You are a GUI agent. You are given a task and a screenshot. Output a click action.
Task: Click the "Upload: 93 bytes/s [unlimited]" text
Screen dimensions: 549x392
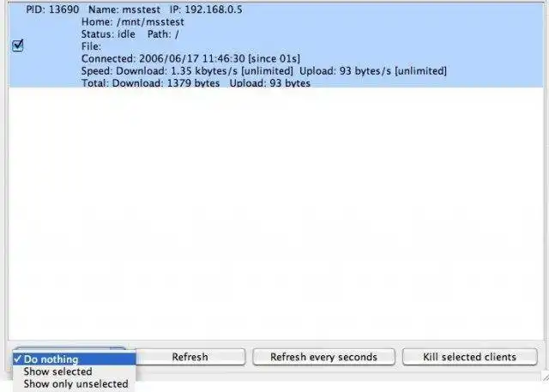(x=373, y=70)
